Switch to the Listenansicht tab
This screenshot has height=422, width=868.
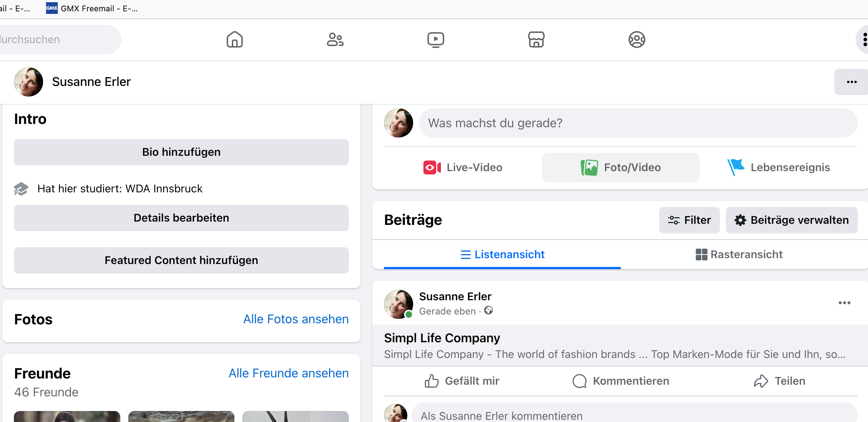click(x=502, y=255)
